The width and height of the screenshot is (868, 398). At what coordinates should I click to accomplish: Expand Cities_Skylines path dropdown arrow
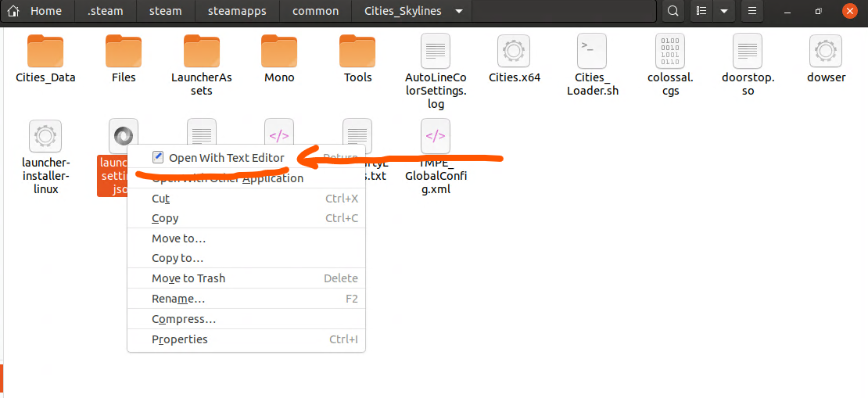point(458,12)
